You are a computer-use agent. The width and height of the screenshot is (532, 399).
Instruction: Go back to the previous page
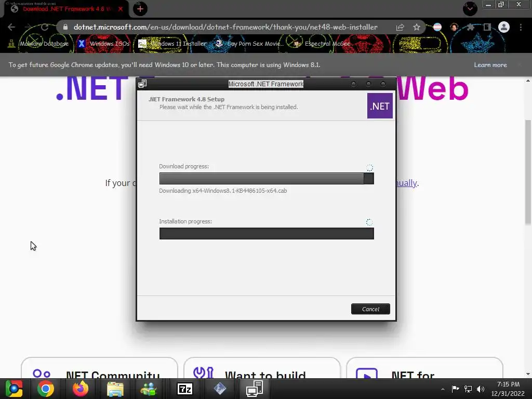[11, 27]
